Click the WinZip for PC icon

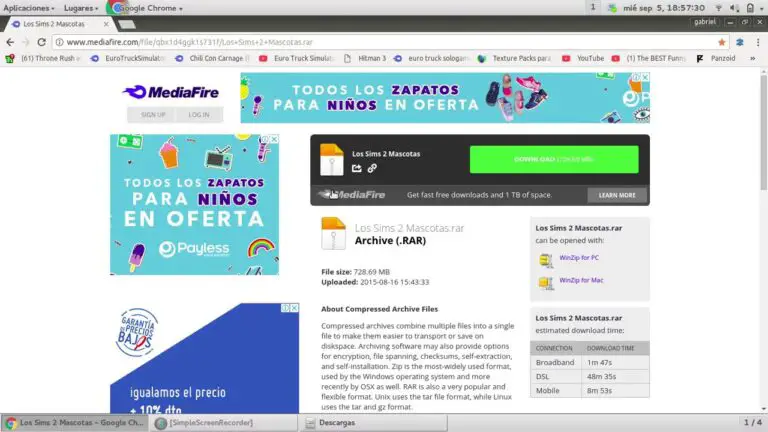click(546, 260)
